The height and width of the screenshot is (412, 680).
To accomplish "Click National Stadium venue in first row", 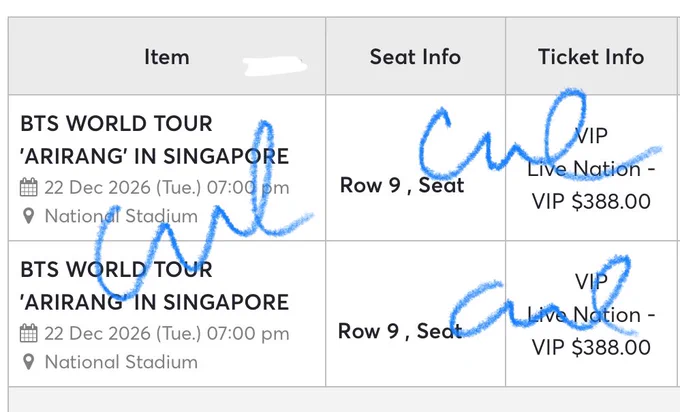I will point(121,216).
